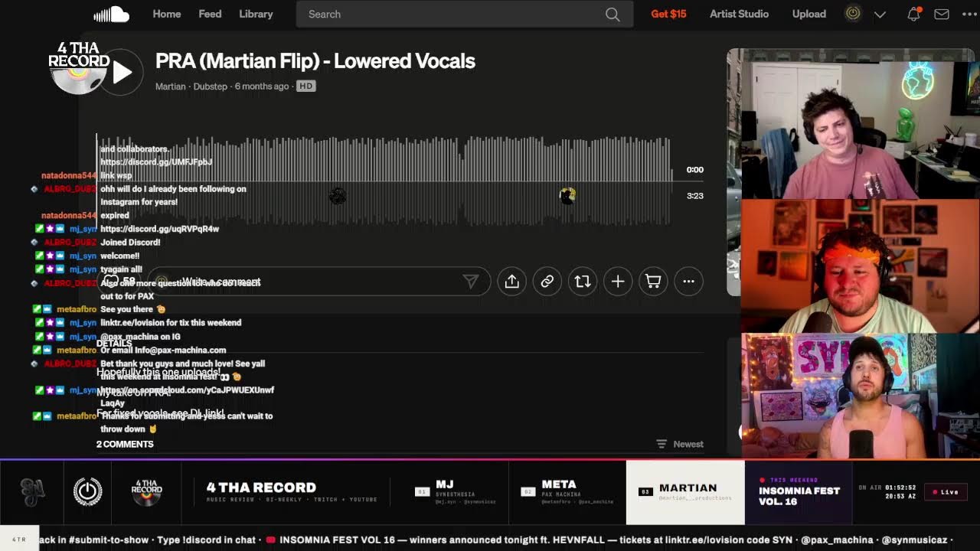Click the power button icon in overlay bar
Image resolution: width=980 pixels, height=551 pixels.
87,491
